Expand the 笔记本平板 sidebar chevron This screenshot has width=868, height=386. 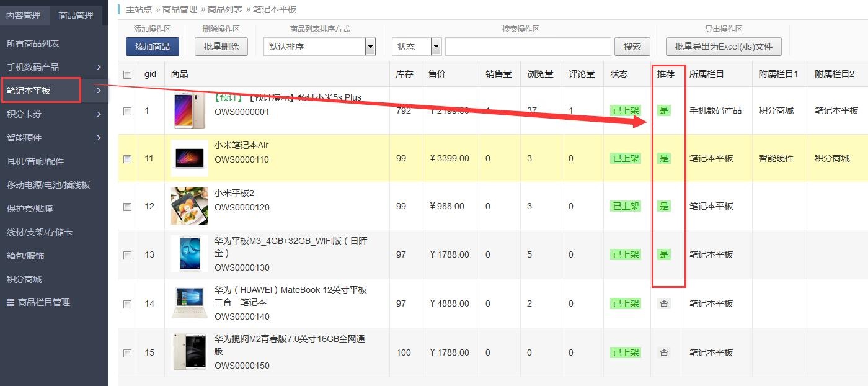point(99,91)
